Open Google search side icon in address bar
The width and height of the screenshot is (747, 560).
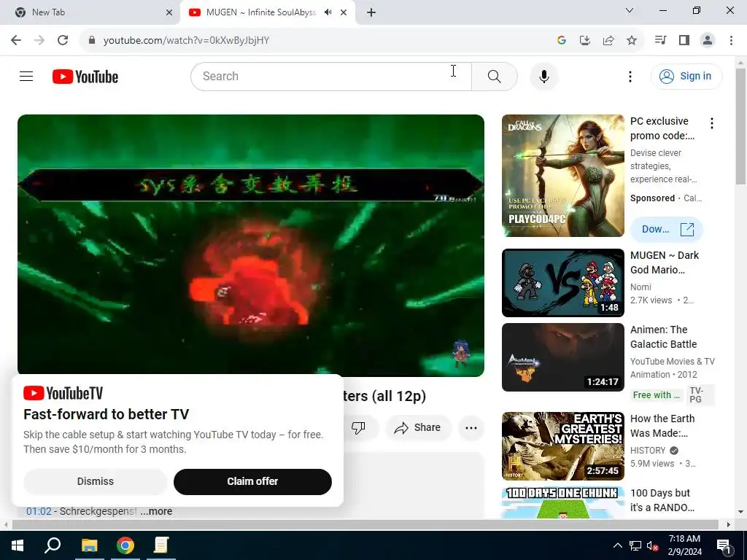[561, 40]
